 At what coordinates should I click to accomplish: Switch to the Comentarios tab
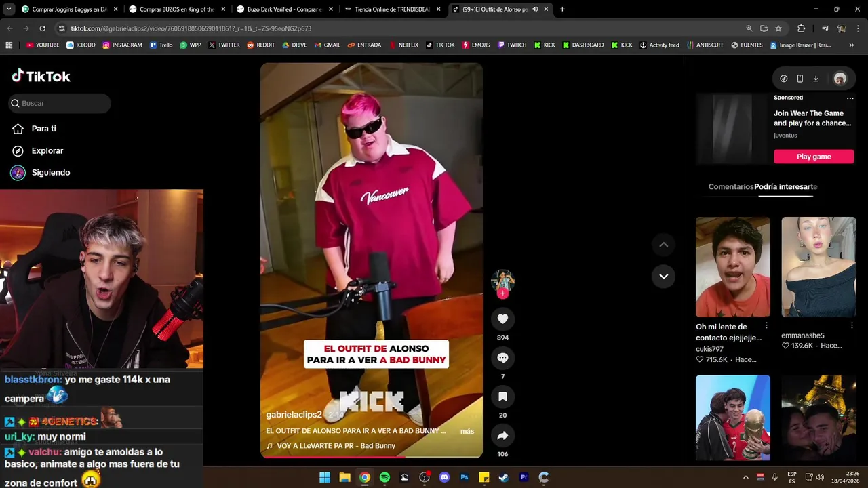(731, 186)
